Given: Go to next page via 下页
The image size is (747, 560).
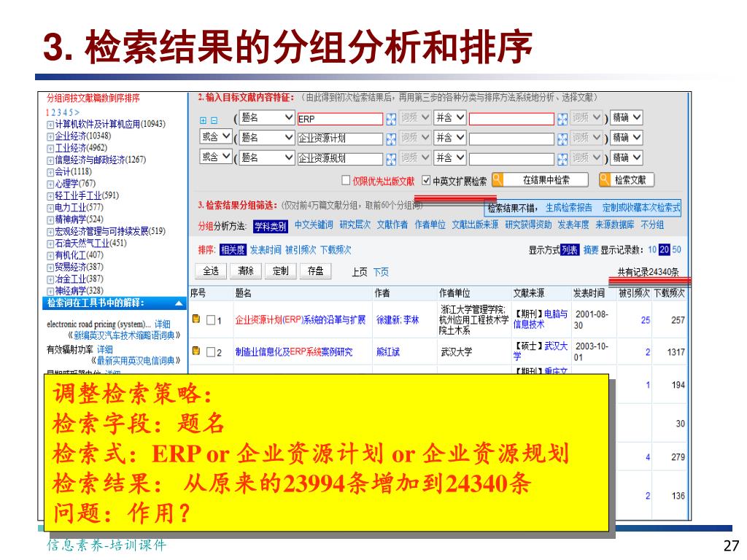Looking at the screenshot, I should [381, 272].
